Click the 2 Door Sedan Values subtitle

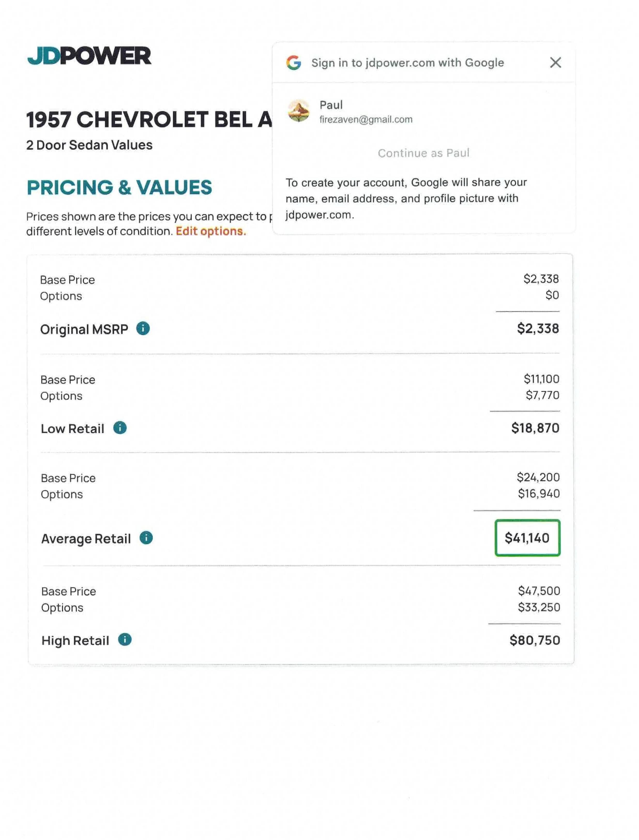pyautogui.click(x=89, y=145)
